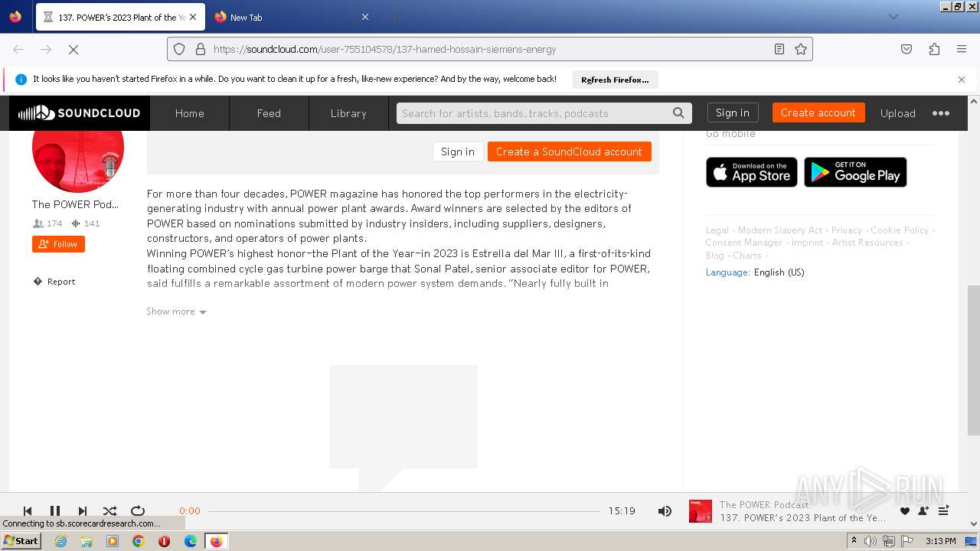Viewport: 980px width, 551px height.
Task: Click the Download on the App Store badge
Action: click(x=752, y=172)
